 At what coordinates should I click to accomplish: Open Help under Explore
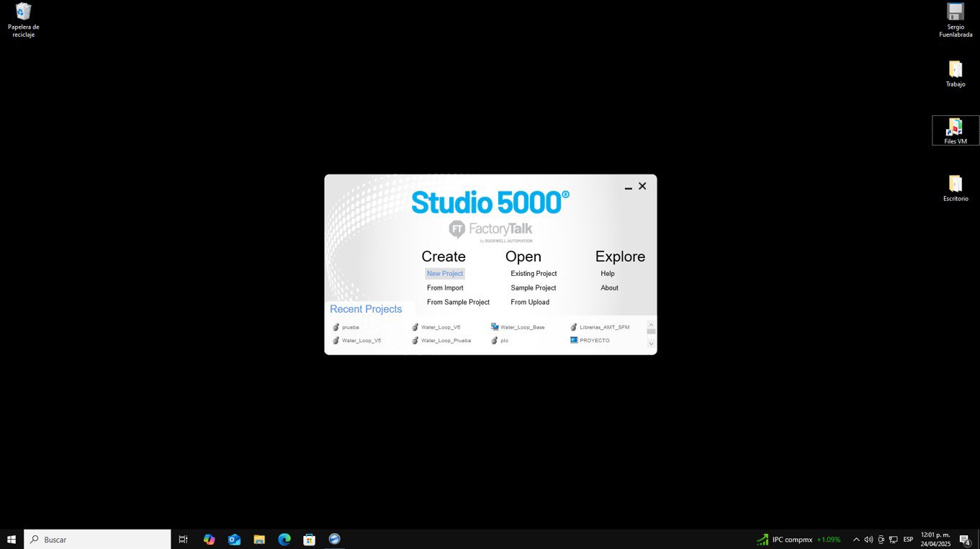point(608,274)
